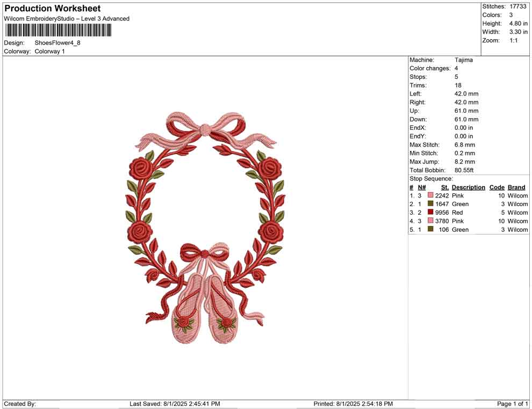Click the Width value '3.30 in'
Image resolution: width=532 pixels, height=409 pixels.
[x=518, y=32]
